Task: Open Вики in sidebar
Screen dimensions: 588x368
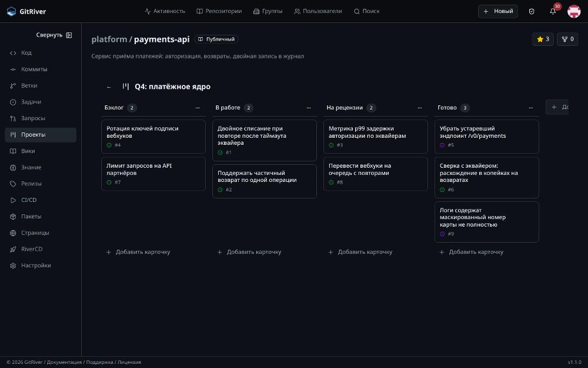Action: [41, 151]
